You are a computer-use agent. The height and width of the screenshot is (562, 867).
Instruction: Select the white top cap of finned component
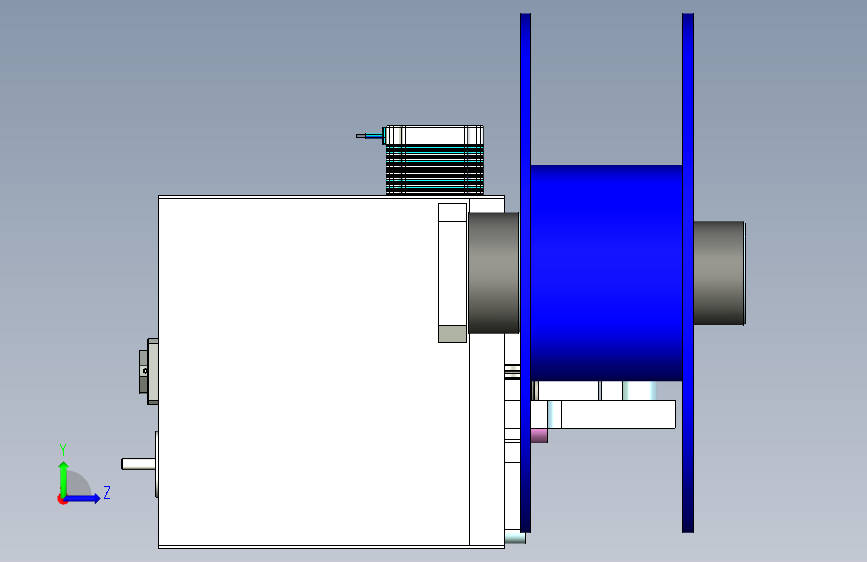pos(435,135)
